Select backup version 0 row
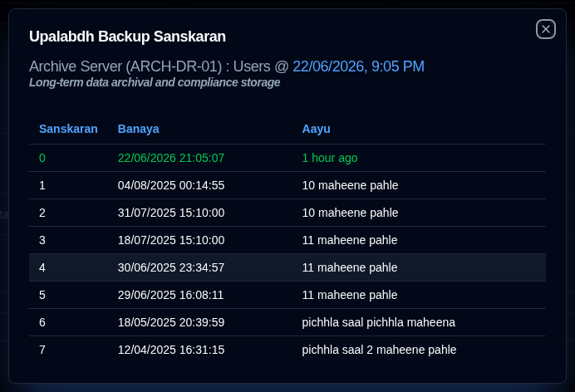Image resolution: width=575 pixels, height=392 pixels. click(x=287, y=158)
